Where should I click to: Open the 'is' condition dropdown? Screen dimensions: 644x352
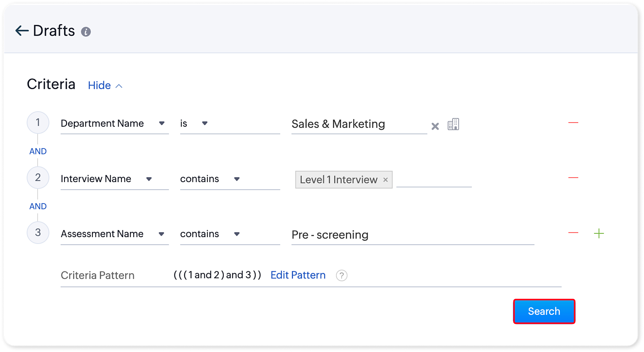click(x=204, y=123)
